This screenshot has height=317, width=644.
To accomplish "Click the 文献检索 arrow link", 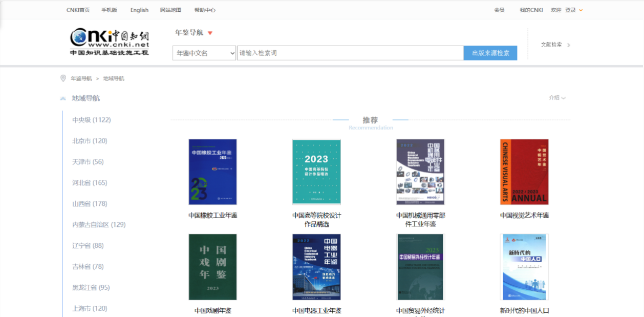I will [555, 45].
